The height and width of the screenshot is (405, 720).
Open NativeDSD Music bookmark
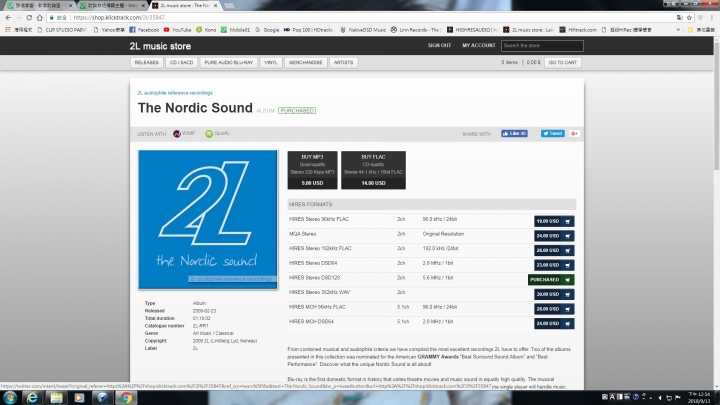tap(363, 29)
